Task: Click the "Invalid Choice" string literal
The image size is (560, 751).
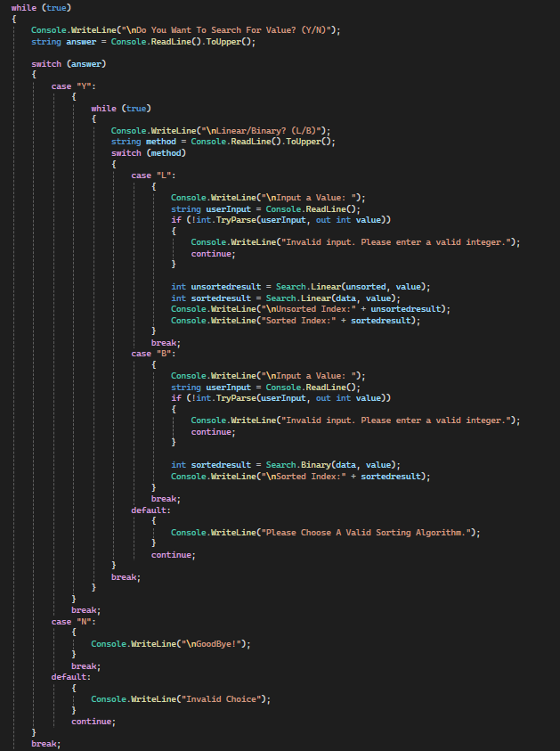Action: tap(226, 698)
